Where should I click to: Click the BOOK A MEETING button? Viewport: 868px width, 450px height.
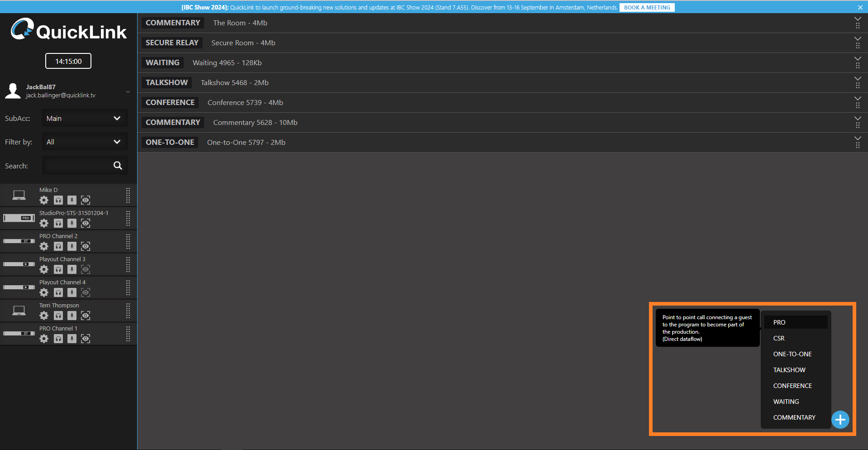(647, 8)
